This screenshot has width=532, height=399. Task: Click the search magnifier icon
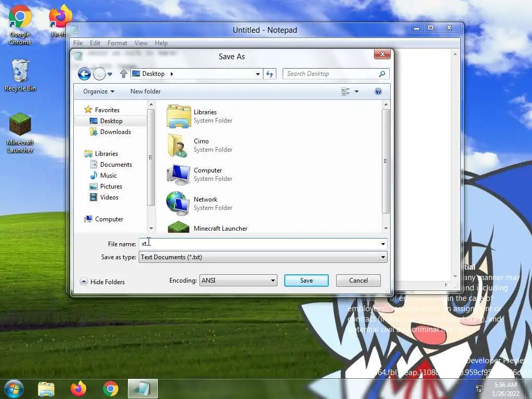(x=382, y=74)
